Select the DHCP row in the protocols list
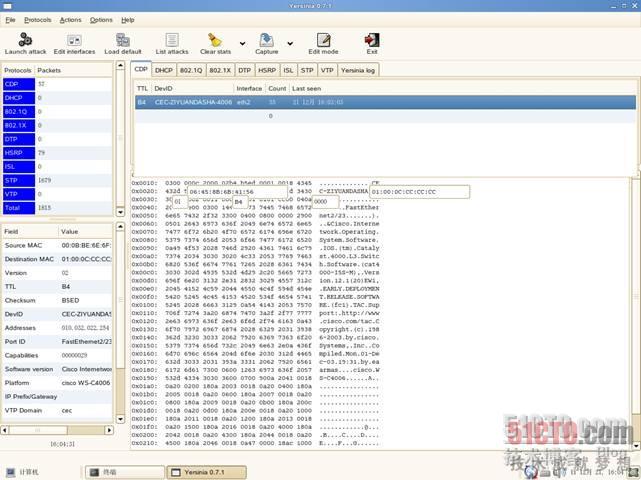Image resolution: width=641 pixels, height=480 pixels. pos(57,98)
